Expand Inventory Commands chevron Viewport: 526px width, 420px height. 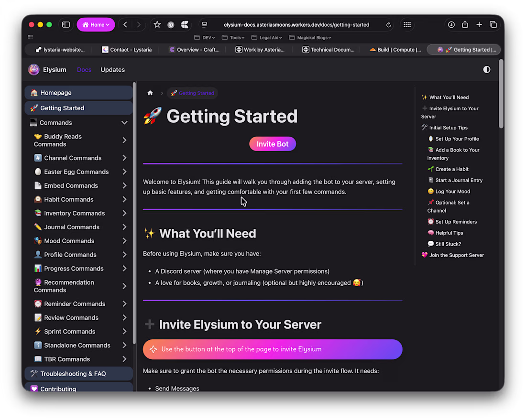pyautogui.click(x=124, y=213)
